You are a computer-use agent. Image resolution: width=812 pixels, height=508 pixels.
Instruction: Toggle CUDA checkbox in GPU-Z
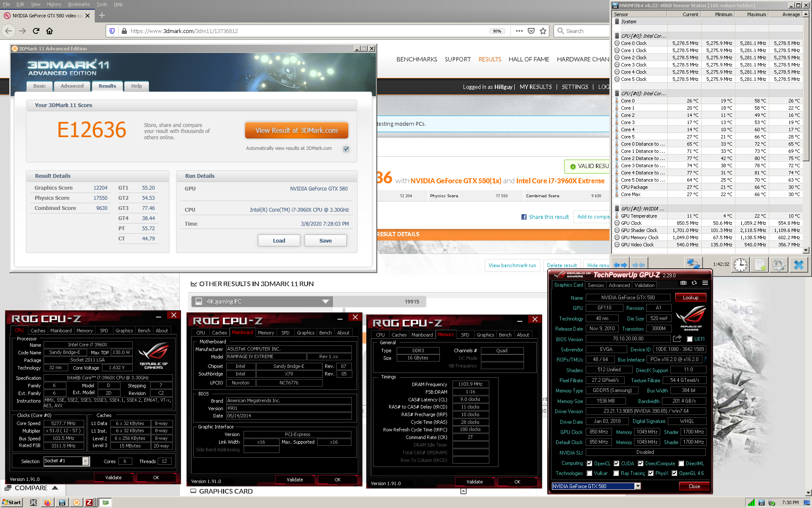616,464
